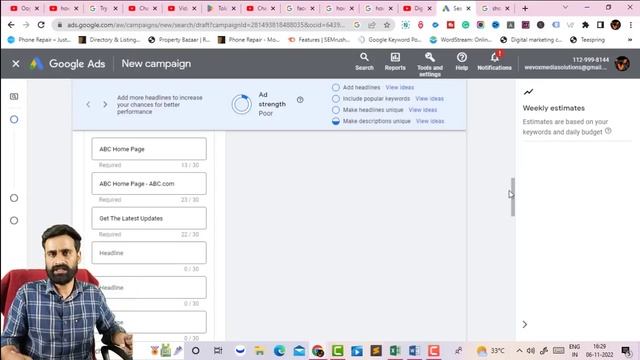The width and height of the screenshot is (640, 360).
Task: Click the account avatar in Google Ads header
Action: click(x=622, y=64)
